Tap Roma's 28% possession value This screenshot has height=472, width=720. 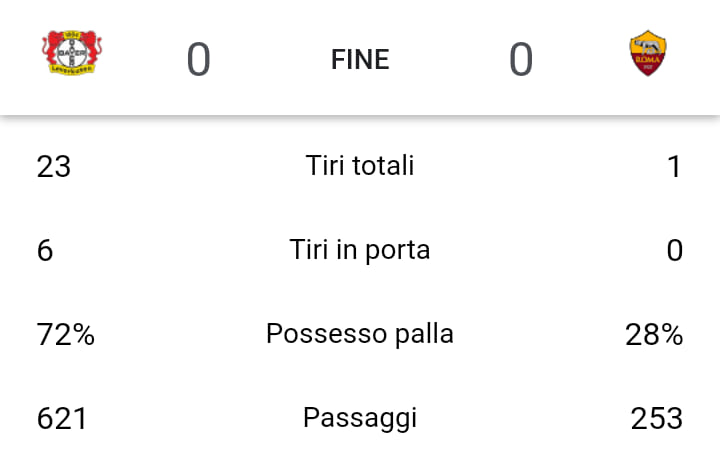pyautogui.click(x=654, y=334)
